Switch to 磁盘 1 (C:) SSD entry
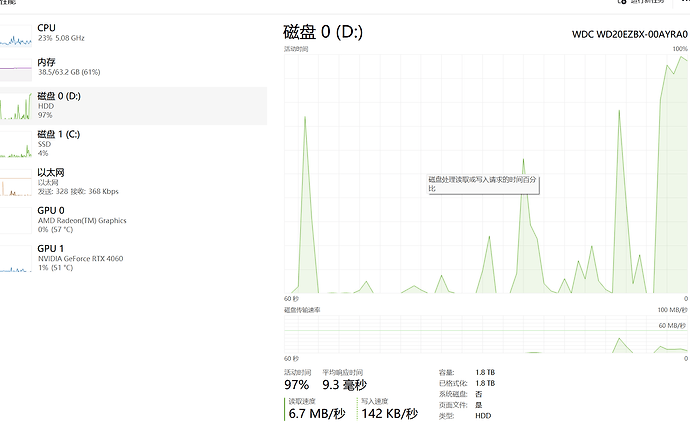 click(133, 144)
